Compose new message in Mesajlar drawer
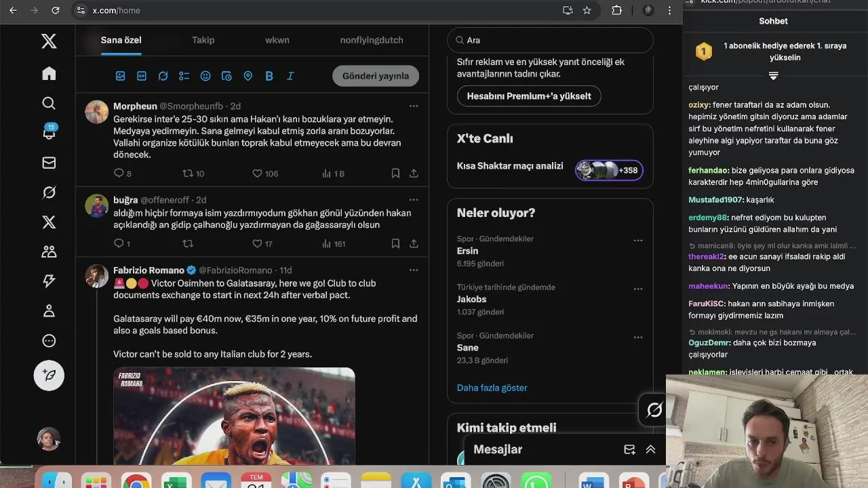Screen dimensions: 868x488 pyautogui.click(x=629, y=449)
